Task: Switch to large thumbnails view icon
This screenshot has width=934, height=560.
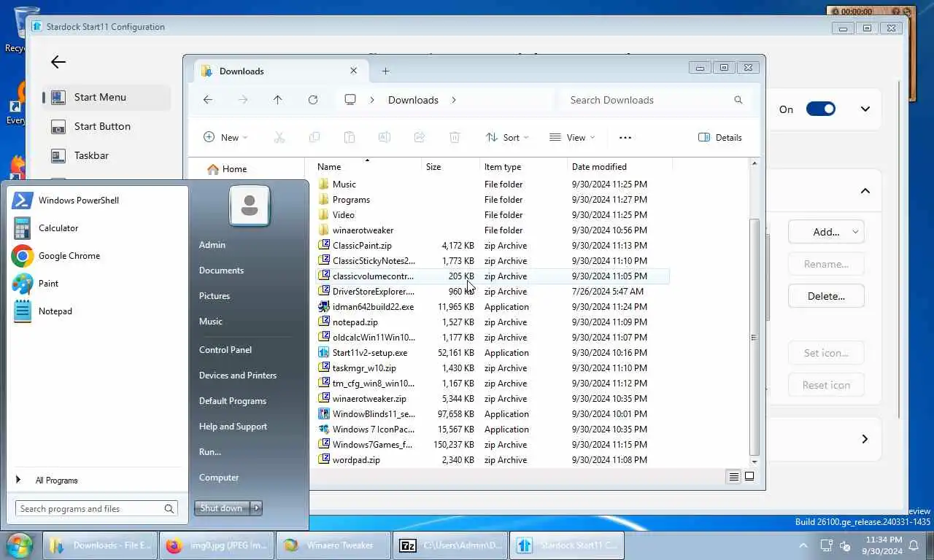Action: pyautogui.click(x=749, y=477)
